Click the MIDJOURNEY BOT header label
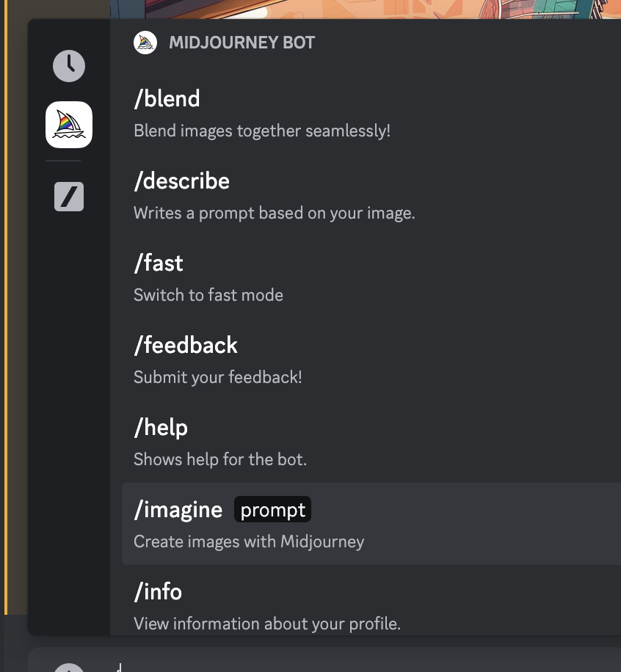Screen dimensions: 621x672 [x=242, y=43]
